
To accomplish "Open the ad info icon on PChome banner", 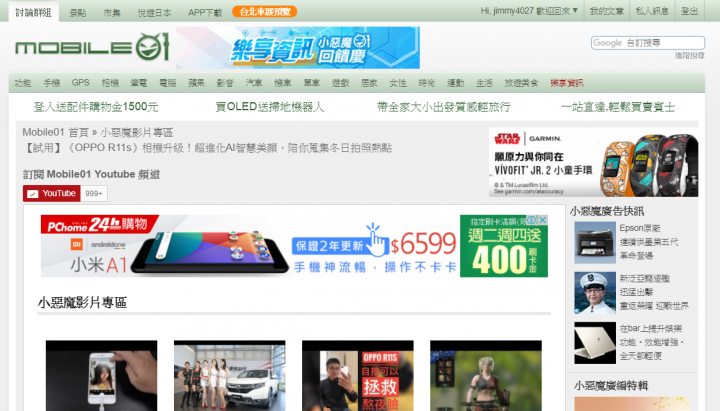I will click(x=532, y=220).
